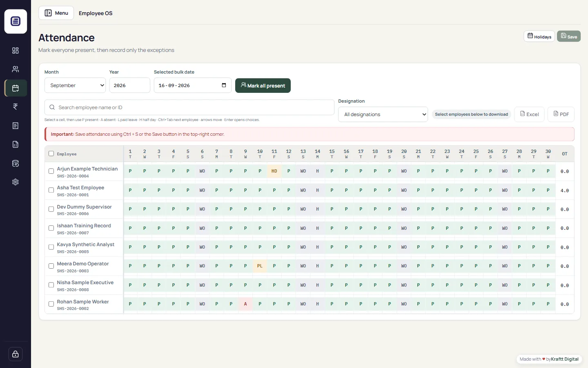The image size is (588, 368).
Task: Click the Selected bulk date field
Action: tap(192, 85)
